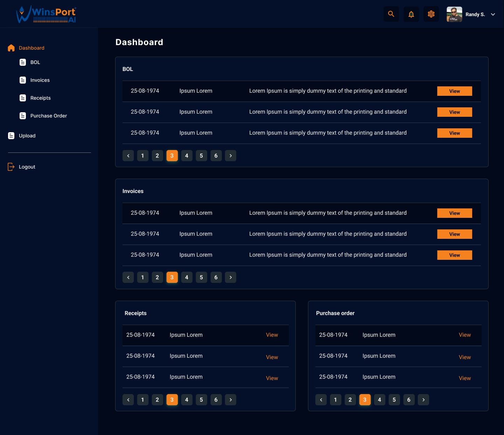Click View button on first BOL row
The width and height of the screenshot is (504, 435).
click(x=454, y=91)
